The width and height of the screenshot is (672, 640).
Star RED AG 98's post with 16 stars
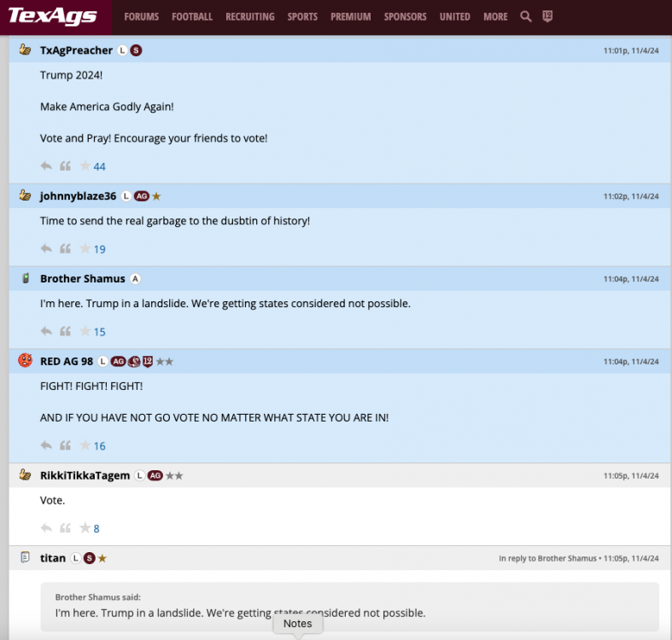(x=85, y=445)
